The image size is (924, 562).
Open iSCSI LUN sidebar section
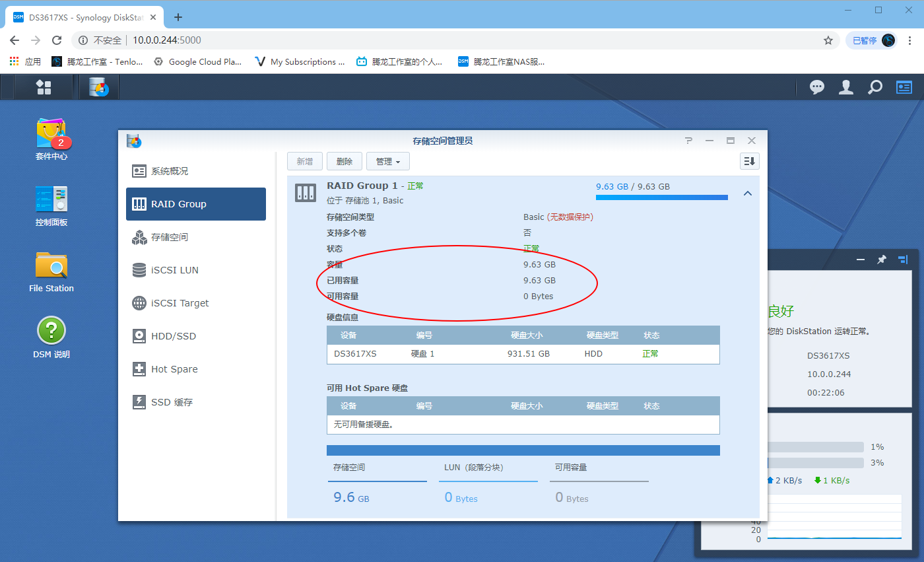pyautogui.click(x=196, y=270)
